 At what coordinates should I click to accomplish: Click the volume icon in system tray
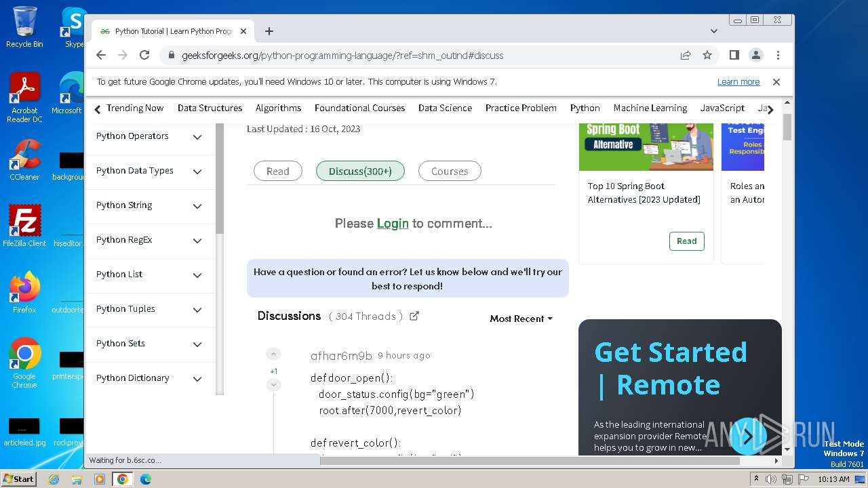771,479
